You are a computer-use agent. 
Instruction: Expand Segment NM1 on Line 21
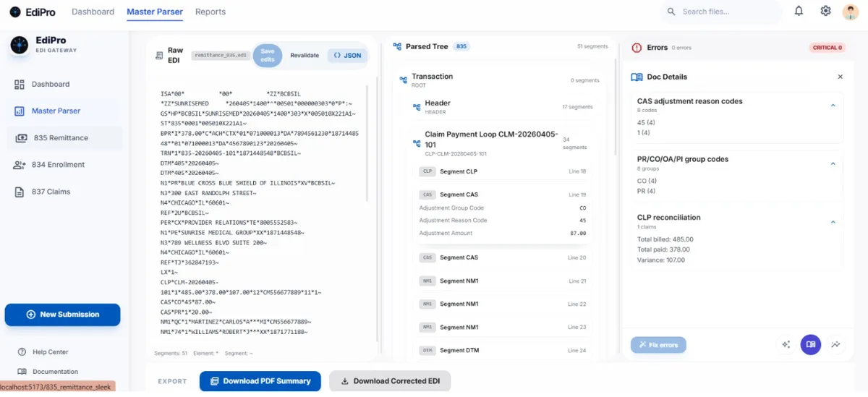(x=503, y=281)
